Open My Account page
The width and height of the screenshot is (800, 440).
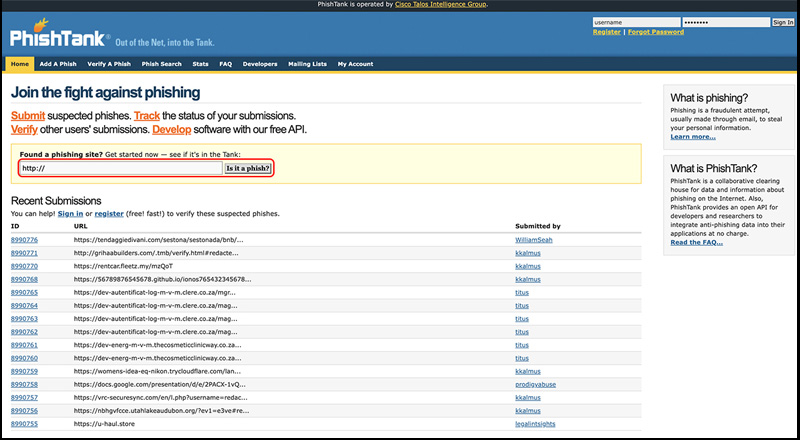click(x=355, y=64)
